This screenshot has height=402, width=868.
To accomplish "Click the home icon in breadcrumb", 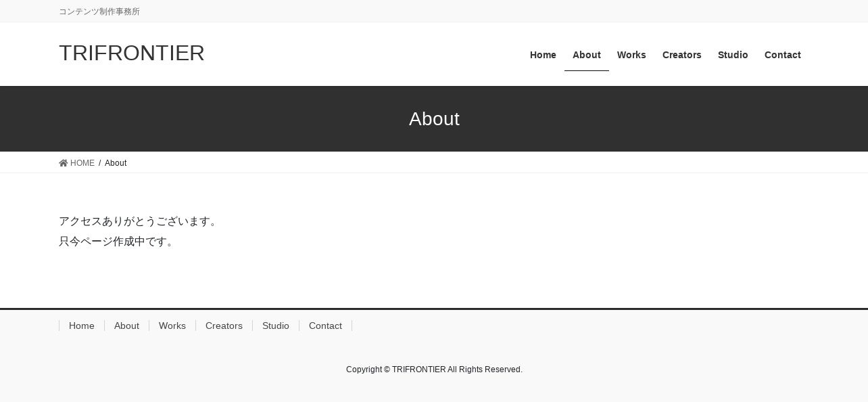I will 64,163.
